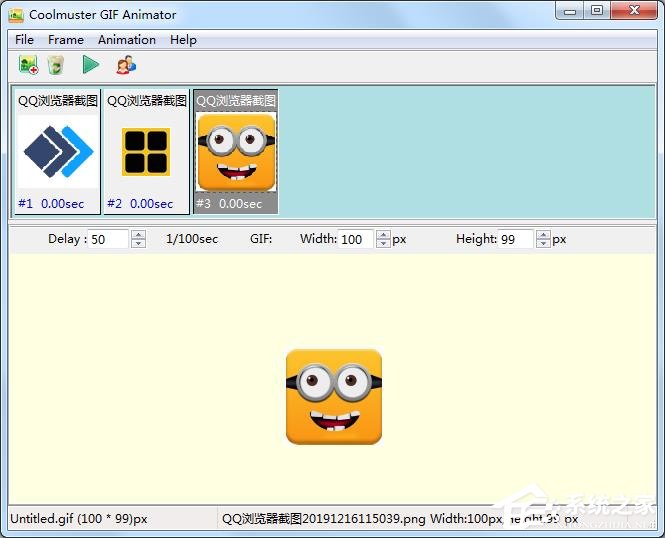Screen dimensions: 665x538
Task: Click the Width input field
Action: [x=355, y=239]
